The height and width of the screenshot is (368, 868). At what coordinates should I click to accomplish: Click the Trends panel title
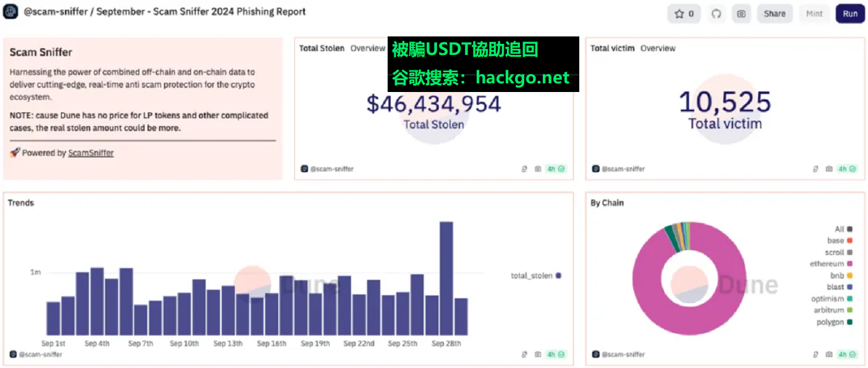click(21, 203)
